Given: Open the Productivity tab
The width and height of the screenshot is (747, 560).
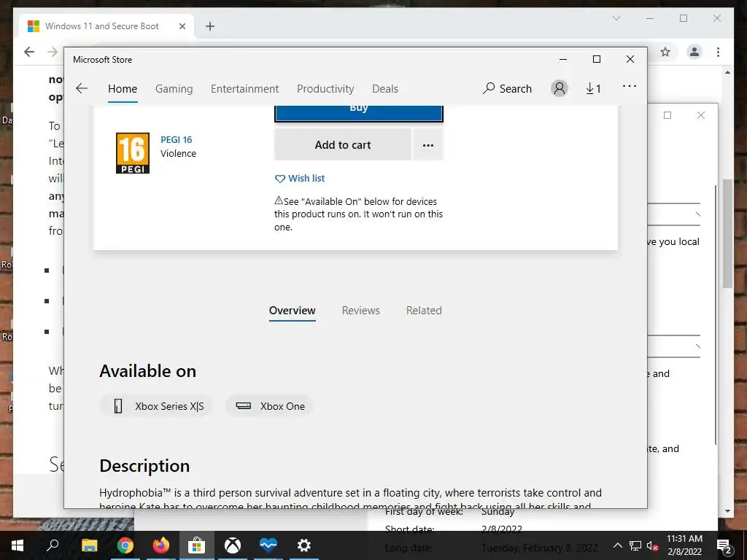Looking at the screenshot, I should (x=325, y=89).
